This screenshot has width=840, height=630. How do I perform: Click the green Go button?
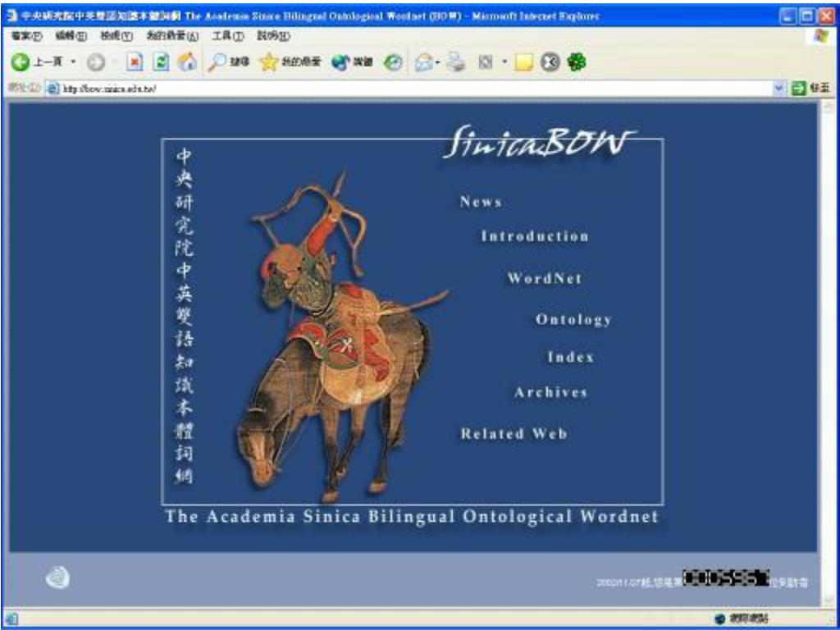coord(810,89)
